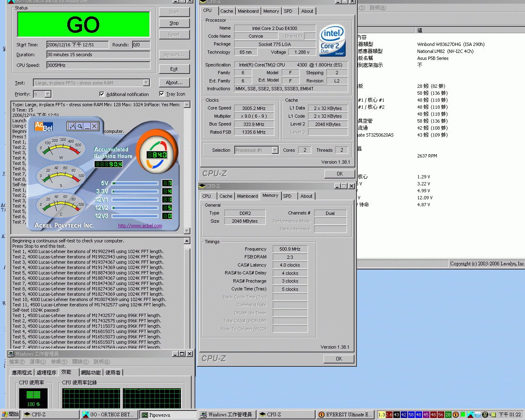The height and width of the screenshot is (420, 525).
Task: Open the Test type dropdown in ORTHOS
Action: point(146,83)
